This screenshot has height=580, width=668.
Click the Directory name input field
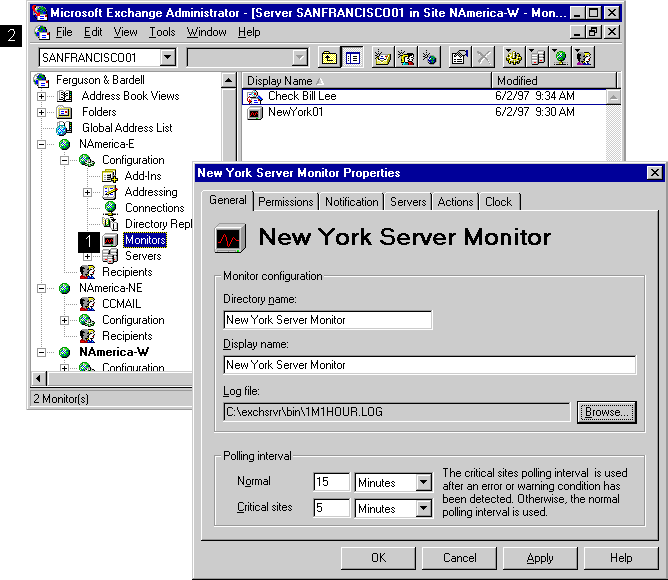click(328, 320)
